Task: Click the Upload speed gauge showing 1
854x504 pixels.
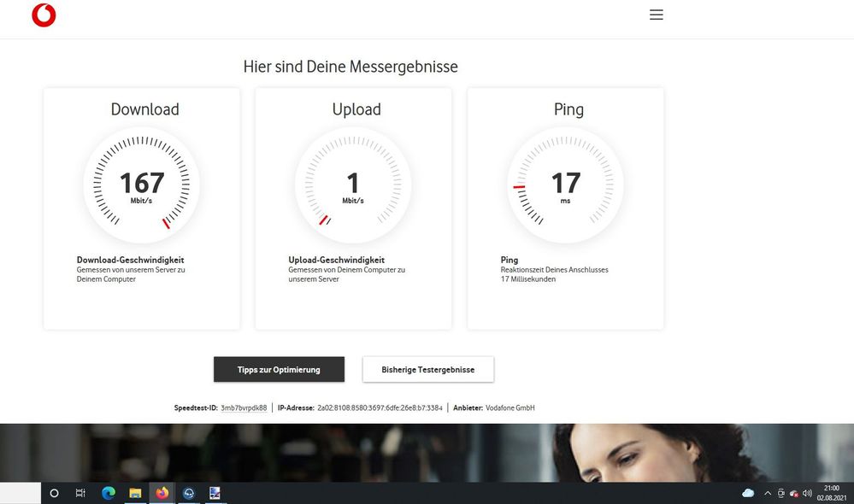Action: pos(353,185)
